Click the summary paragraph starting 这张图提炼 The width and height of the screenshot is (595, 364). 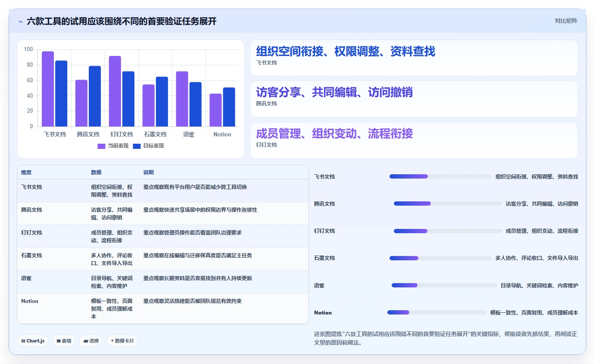pos(445,339)
